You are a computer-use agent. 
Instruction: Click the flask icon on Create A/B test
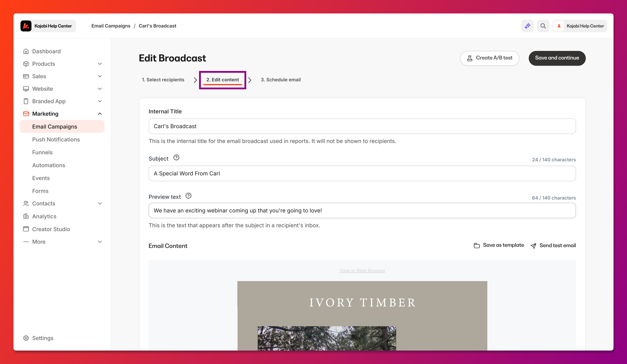[x=470, y=58]
